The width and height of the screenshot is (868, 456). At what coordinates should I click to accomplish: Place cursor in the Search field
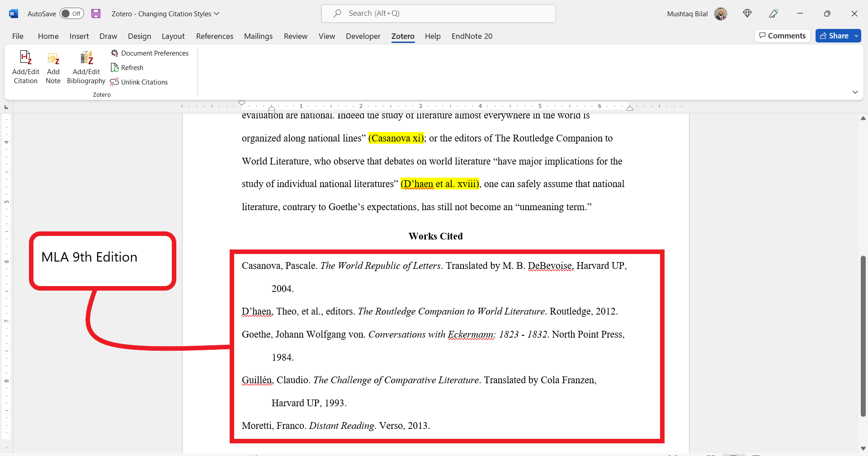tap(438, 13)
